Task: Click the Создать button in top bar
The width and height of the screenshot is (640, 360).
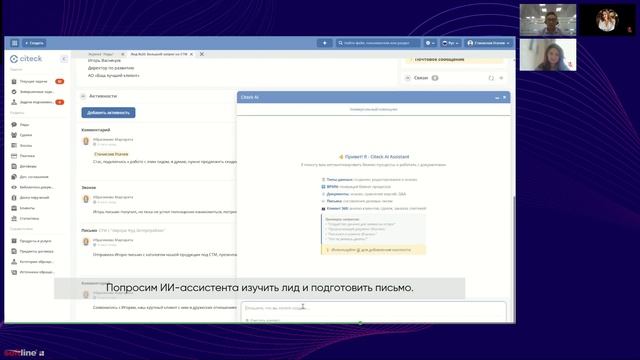Action: pos(34,43)
